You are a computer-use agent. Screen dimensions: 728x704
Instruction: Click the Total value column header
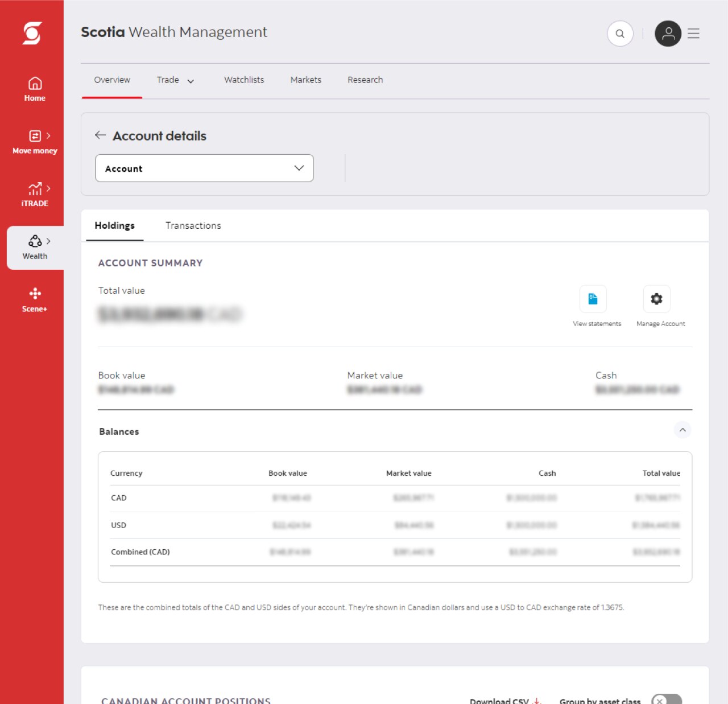(x=661, y=474)
